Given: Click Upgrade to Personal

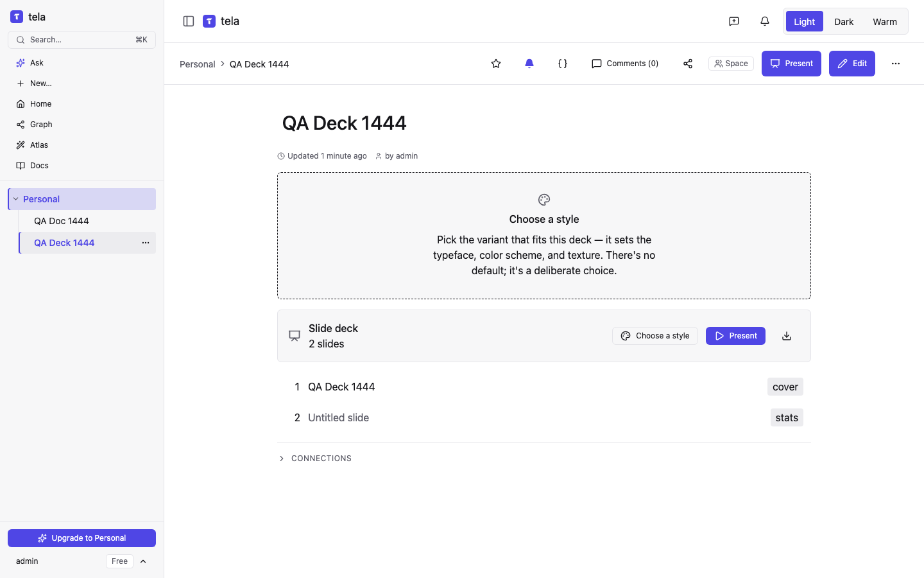Looking at the screenshot, I should (81, 538).
